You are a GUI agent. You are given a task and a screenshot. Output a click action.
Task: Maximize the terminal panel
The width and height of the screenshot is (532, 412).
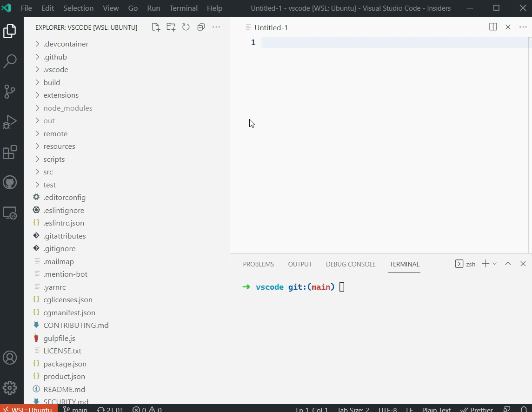click(x=508, y=264)
